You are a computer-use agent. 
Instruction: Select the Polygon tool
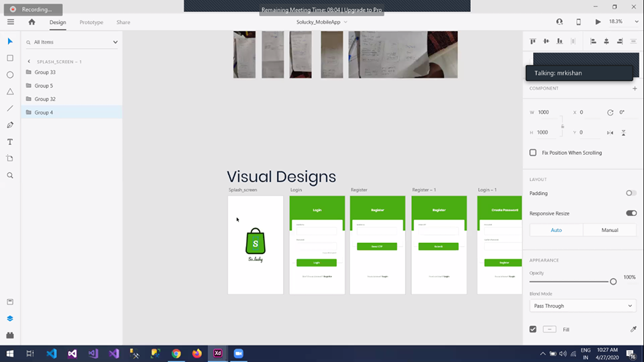click(x=10, y=92)
